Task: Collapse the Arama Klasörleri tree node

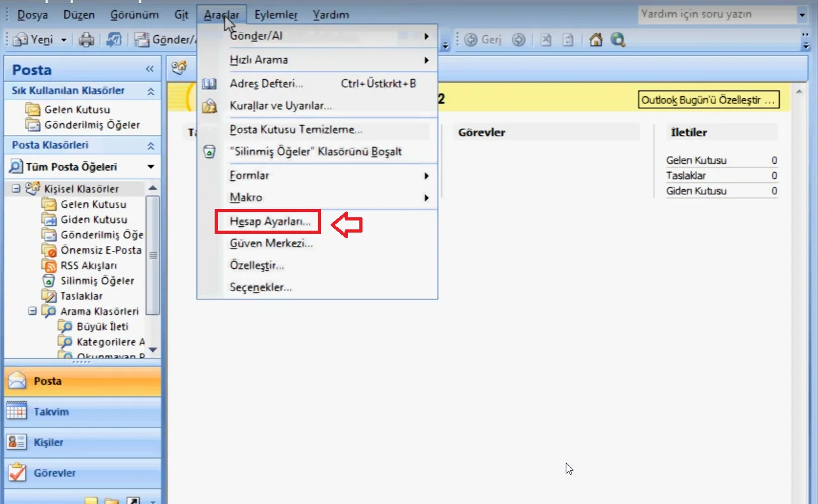Action: point(32,312)
